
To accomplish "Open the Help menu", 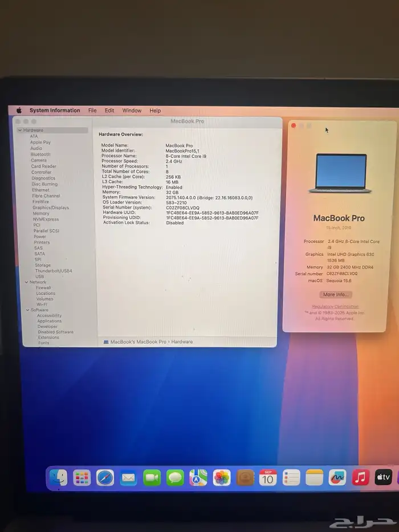I will point(155,111).
